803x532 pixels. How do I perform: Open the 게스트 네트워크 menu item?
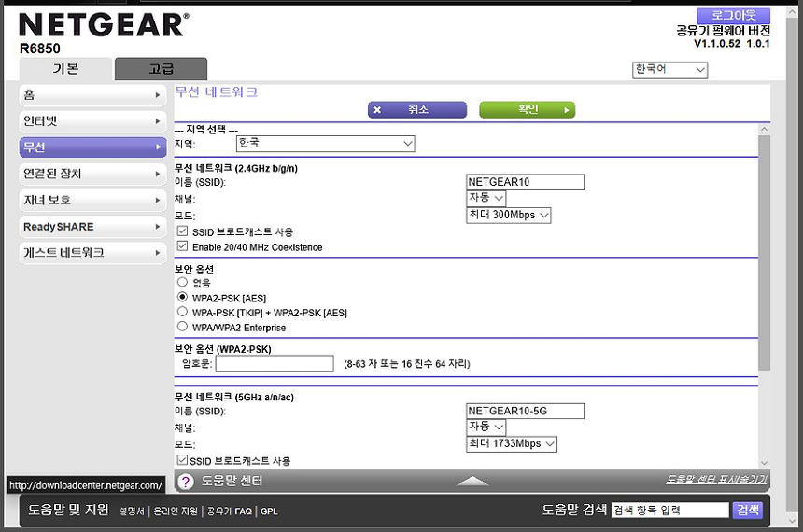click(x=93, y=253)
